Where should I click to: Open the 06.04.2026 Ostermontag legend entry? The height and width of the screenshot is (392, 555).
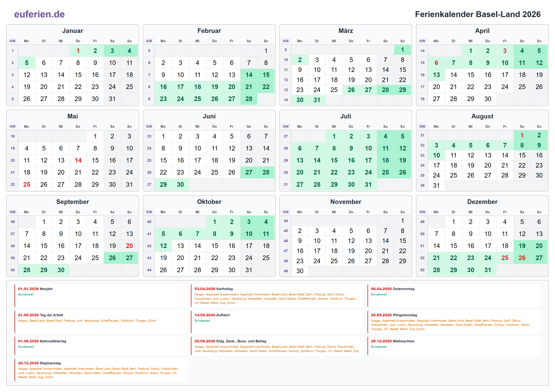(454, 296)
